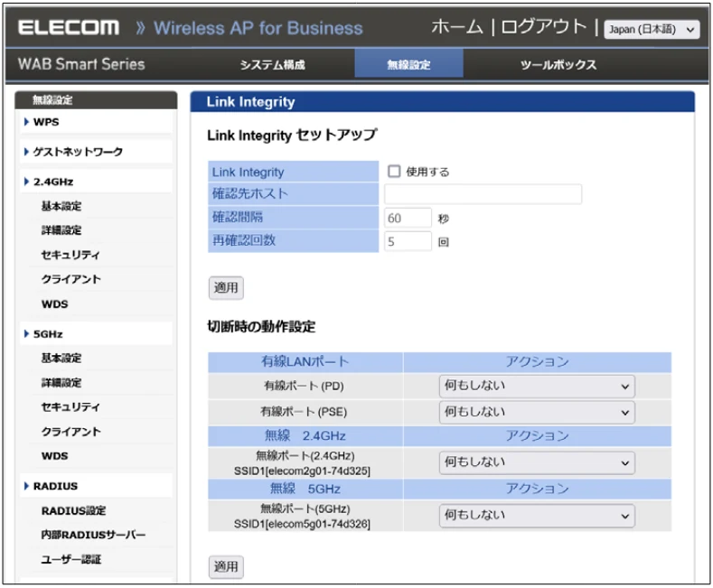Image resolution: width=713 pixels, height=588 pixels.
Task: Enable the Link Integrity 使用する checkbox
Action: (x=394, y=172)
